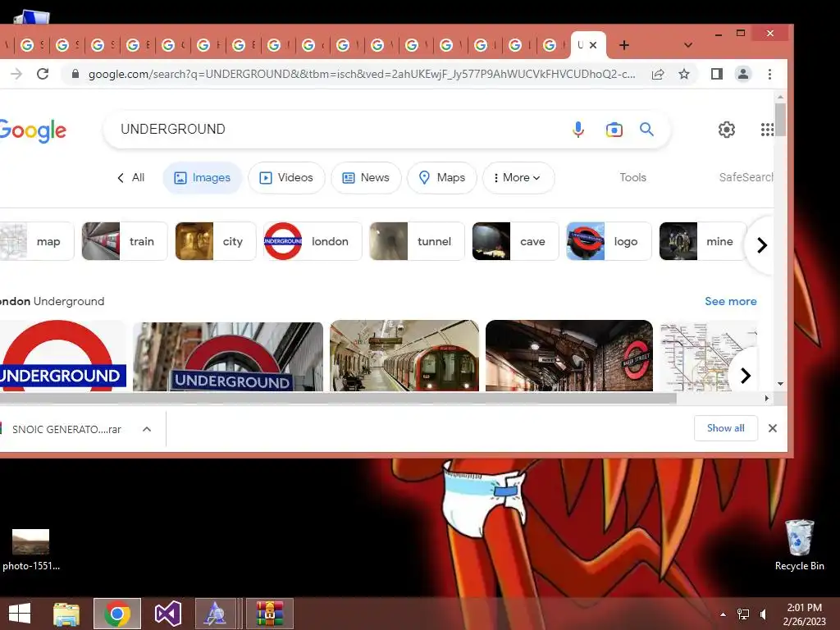
Task: Open the SNOIC GENERATO rar download
Action: click(66, 429)
